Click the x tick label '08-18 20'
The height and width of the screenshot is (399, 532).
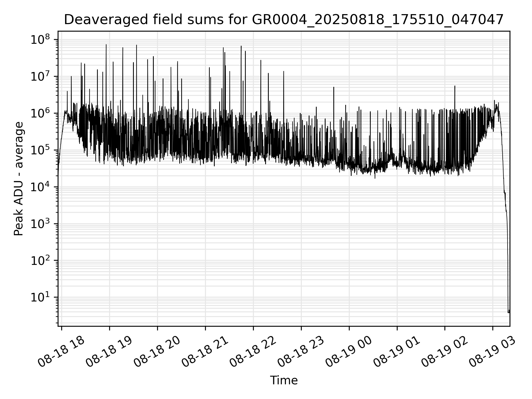coord(157,352)
